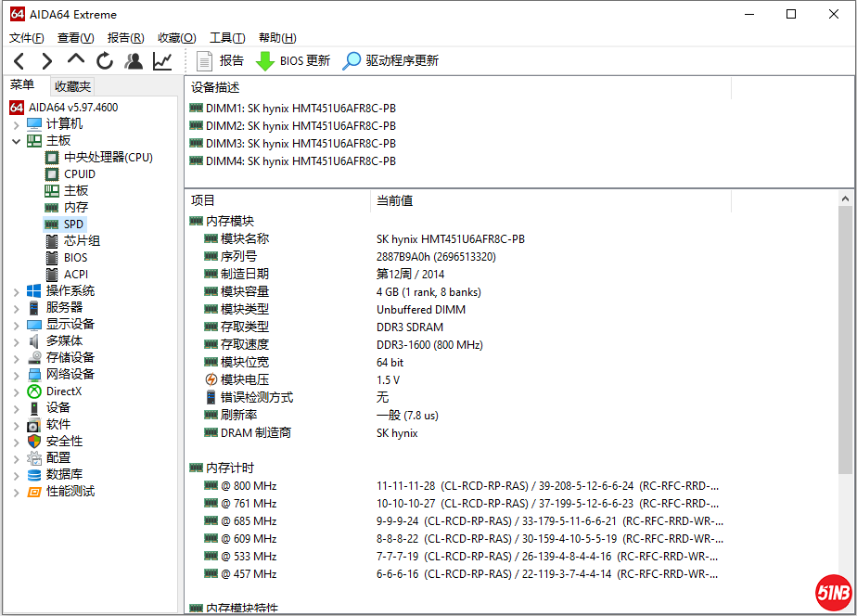857x616 pixels.
Task: Open the user profile icon in toolbar
Action: coord(134,61)
